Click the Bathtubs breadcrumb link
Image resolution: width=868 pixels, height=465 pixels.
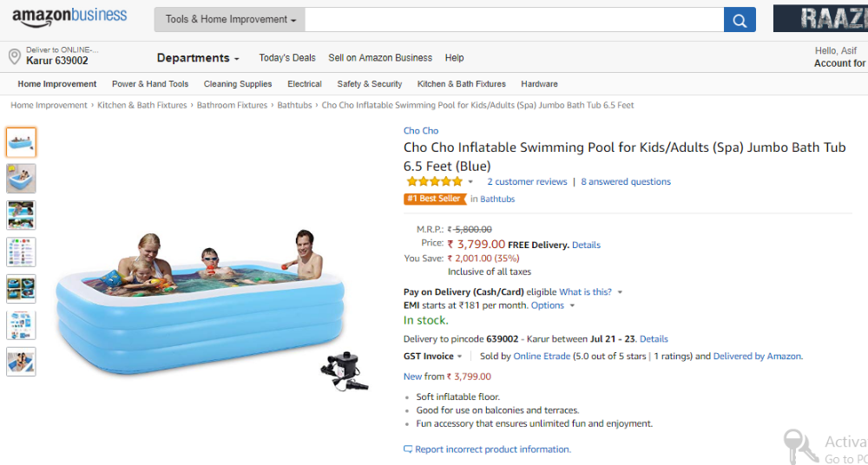pyautogui.click(x=294, y=106)
